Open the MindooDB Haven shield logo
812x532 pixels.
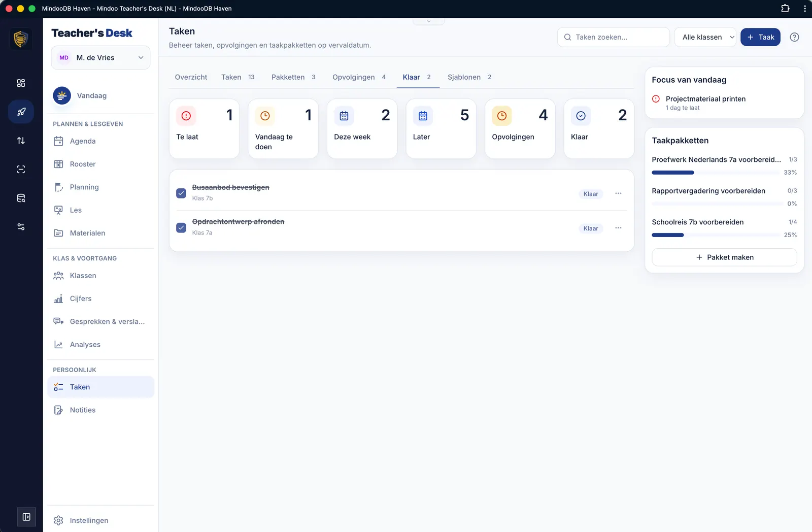21,39
